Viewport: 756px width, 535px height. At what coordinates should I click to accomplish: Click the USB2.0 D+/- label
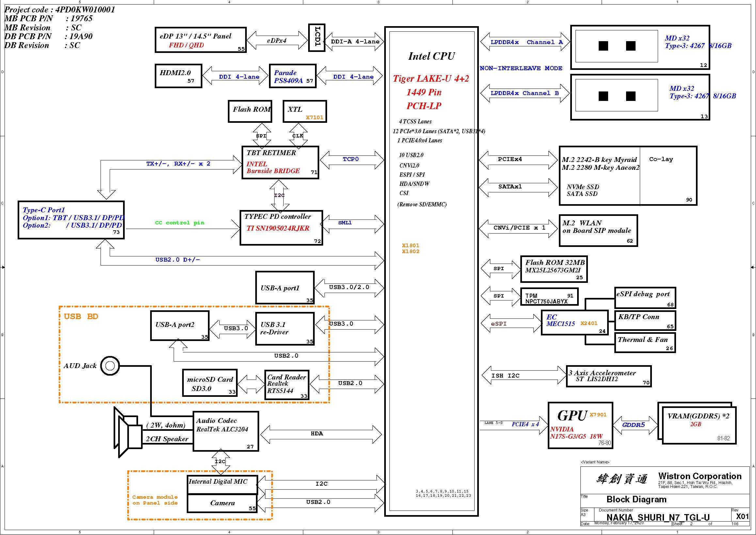click(178, 260)
